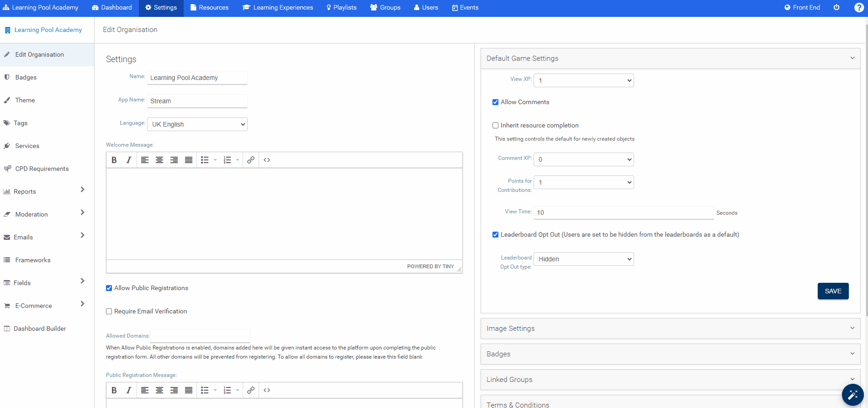Click the vertical page scrollbar

click(866, 183)
